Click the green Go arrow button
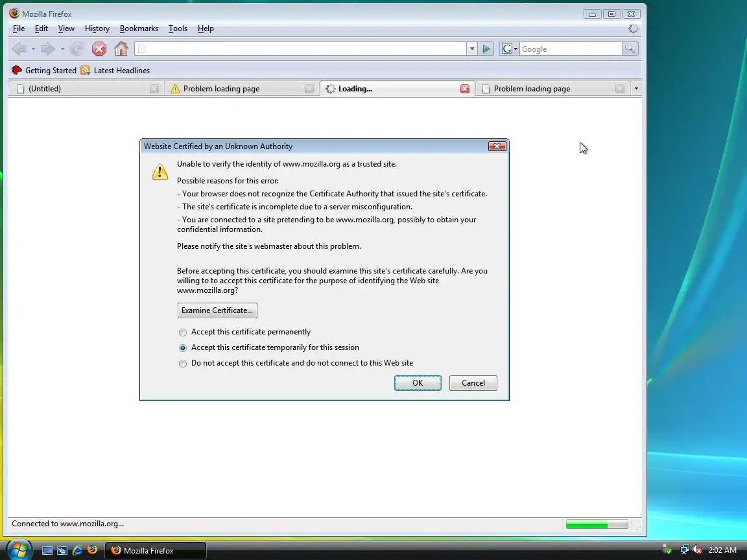The height and width of the screenshot is (560, 747). click(486, 49)
